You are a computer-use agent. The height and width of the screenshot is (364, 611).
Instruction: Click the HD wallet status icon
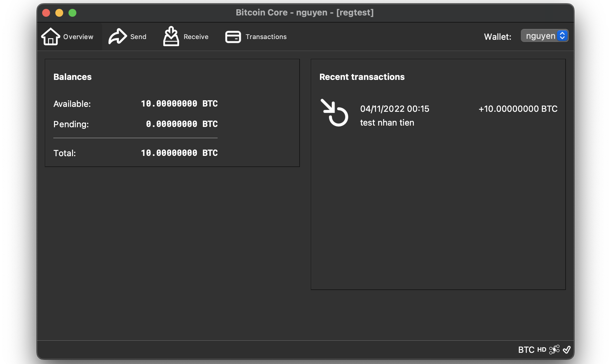point(542,350)
